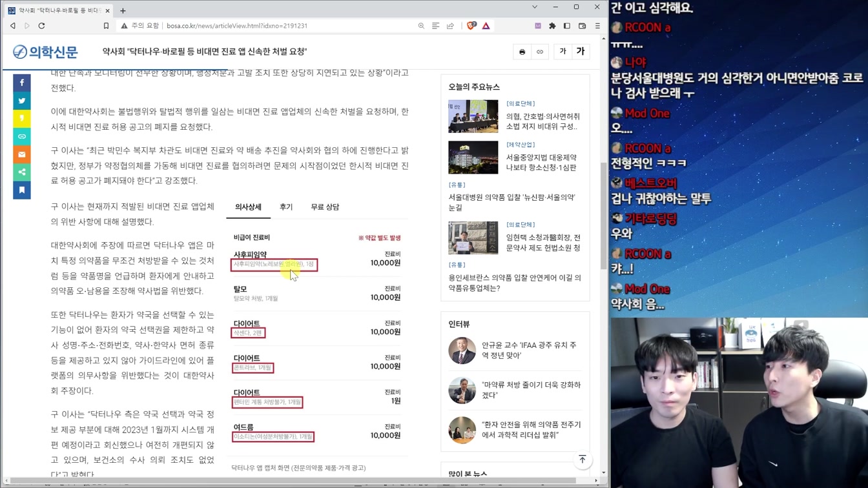
Task: Click 안규윤 교수 interview portrait photo
Action: (462, 351)
